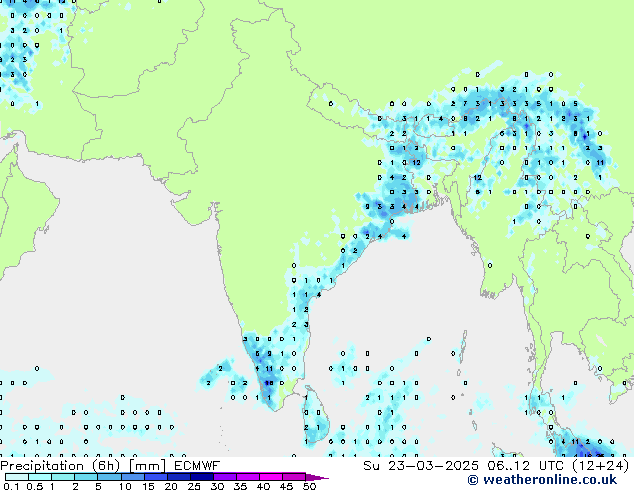634x490 pixels.
Task: Click the 0.5–1 mm legend color swatch
Action: coord(40,477)
